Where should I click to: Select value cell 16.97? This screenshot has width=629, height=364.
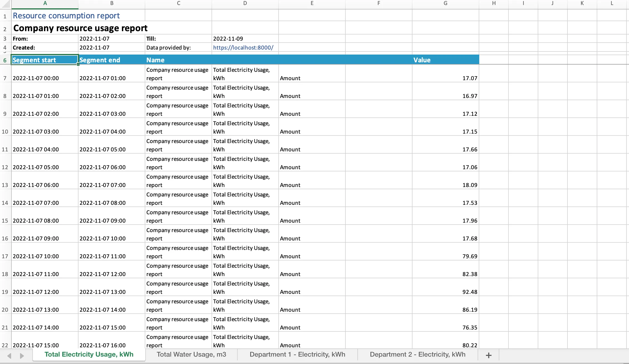446,92
